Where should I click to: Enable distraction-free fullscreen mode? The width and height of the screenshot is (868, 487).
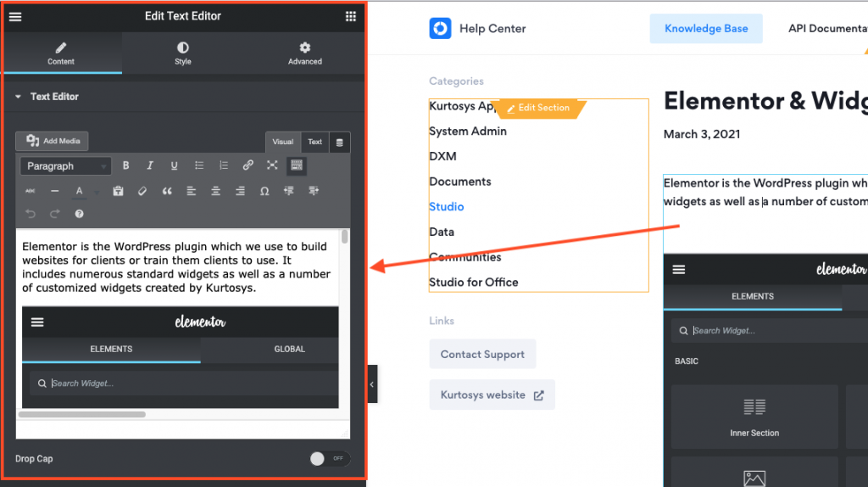coord(272,165)
